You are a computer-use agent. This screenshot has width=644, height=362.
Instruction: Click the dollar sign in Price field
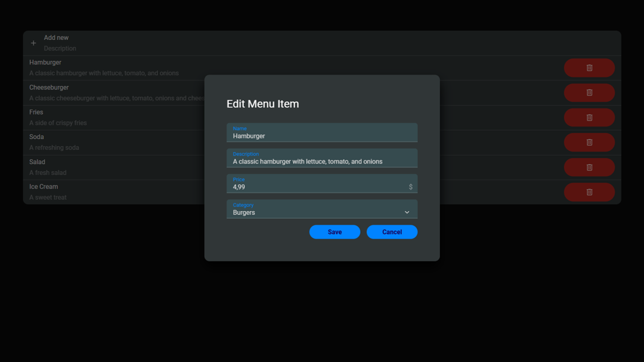410,187
